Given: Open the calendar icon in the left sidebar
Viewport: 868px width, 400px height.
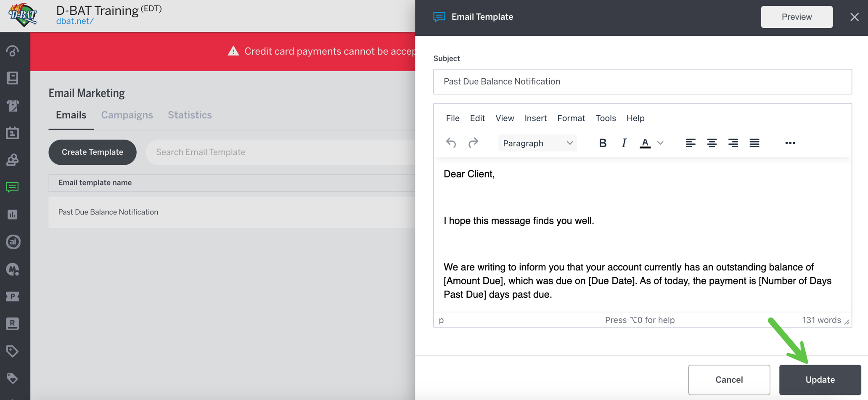Looking at the screenshot, I should [x=13, y=133].
